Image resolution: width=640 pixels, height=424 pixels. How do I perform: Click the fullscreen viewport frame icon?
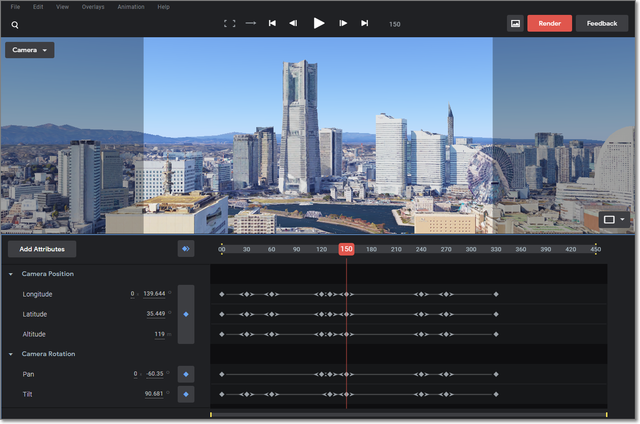230,23
